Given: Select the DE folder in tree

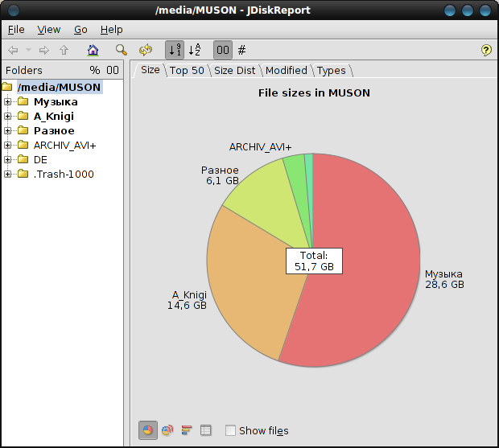Looking at the screenshot, I should 40,159.
